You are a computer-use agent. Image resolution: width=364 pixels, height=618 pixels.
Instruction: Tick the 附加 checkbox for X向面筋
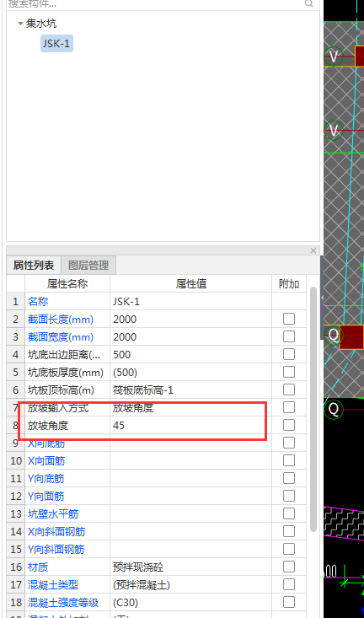(289, 460)
